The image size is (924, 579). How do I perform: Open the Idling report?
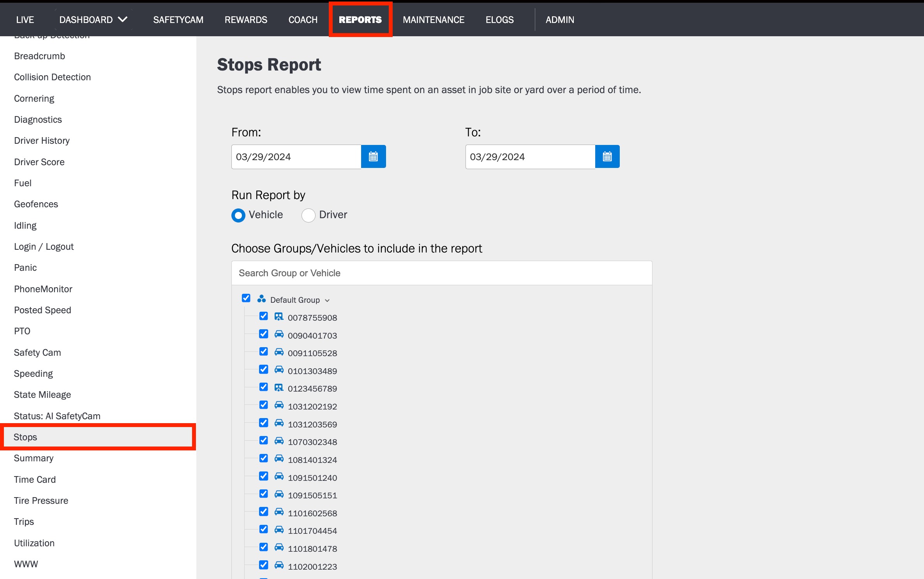25,226
